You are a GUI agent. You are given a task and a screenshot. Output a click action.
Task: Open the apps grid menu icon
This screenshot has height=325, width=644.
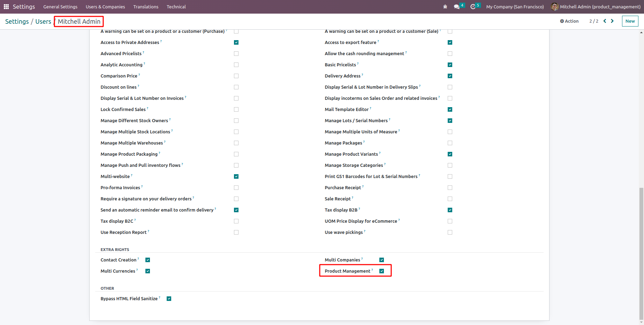(x=6, y=7)
